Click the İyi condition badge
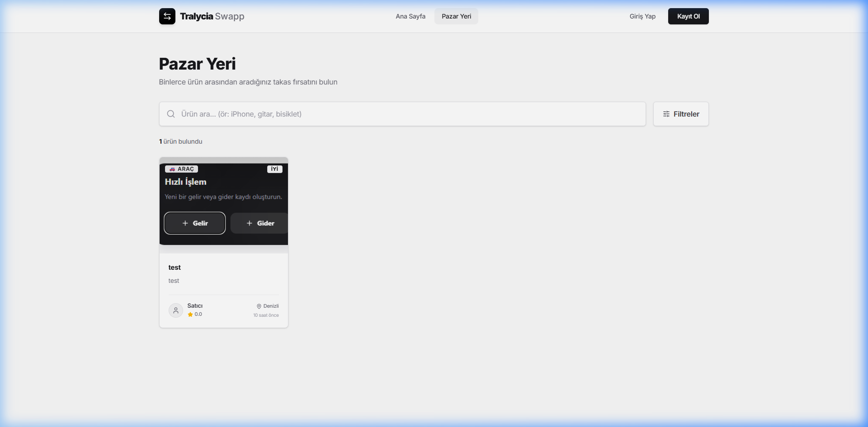The image size is (868, 427). tap(274, 169)
